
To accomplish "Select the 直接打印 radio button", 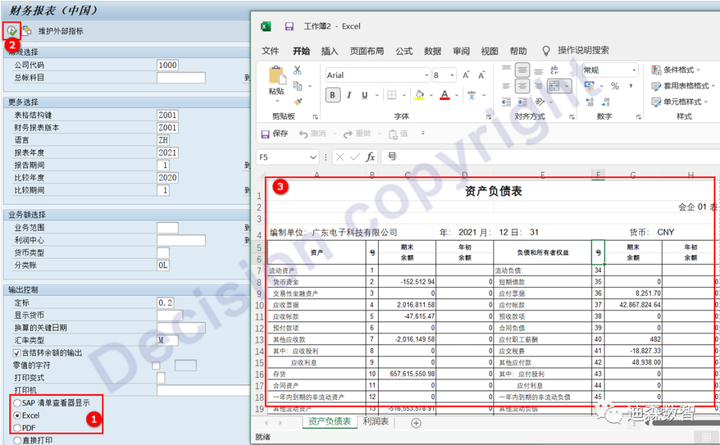I will point(17,440).
